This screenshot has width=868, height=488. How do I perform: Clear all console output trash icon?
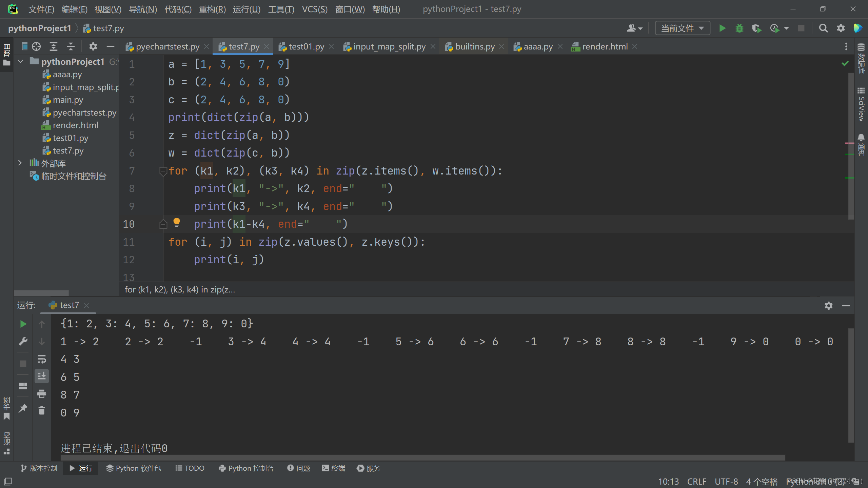click(x=42, y=411)
